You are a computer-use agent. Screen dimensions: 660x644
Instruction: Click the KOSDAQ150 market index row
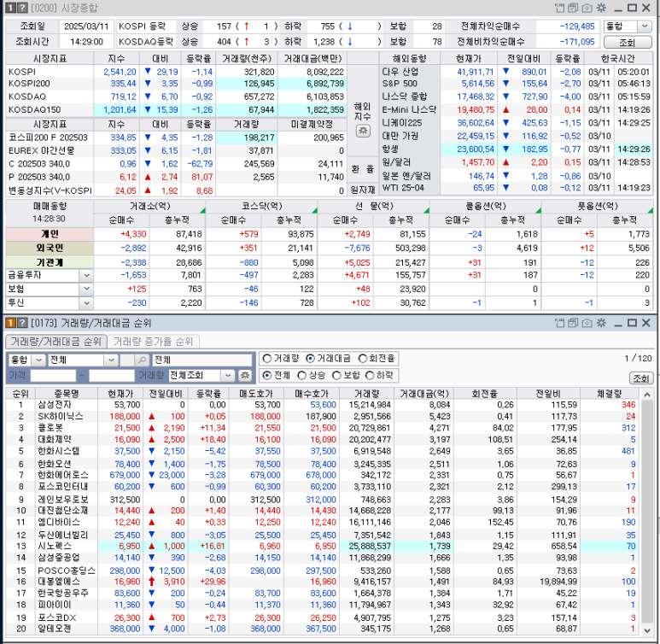[176, 110]
